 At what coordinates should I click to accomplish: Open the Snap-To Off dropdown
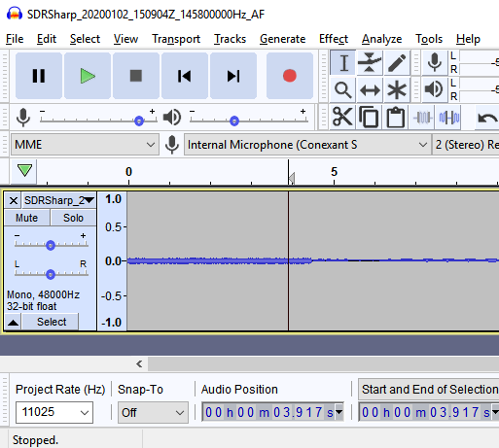coord(153,412)
